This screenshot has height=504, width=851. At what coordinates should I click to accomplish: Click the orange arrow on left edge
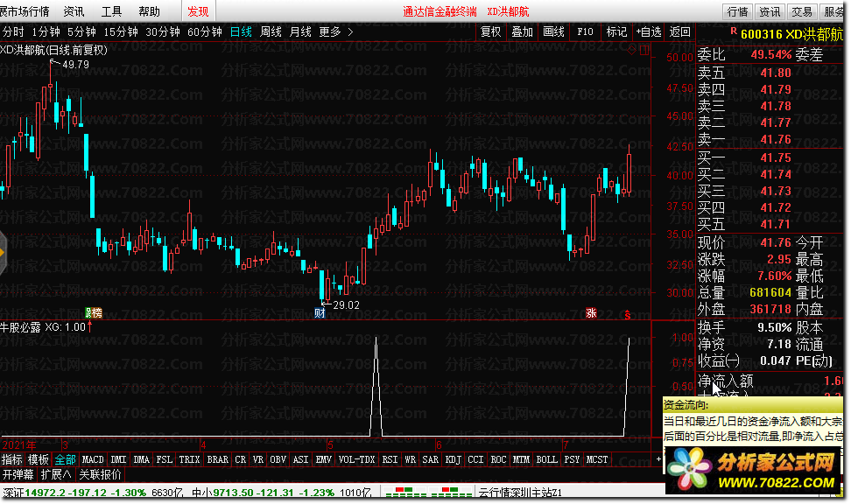(2, 253)
